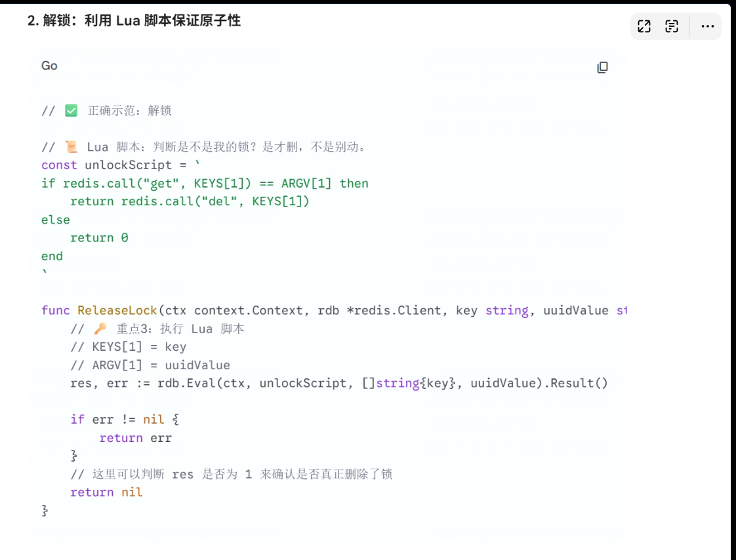Click the key emoji next to 重点3
Image resolution: width=736 pixels, height=560 pixels.
100,329
